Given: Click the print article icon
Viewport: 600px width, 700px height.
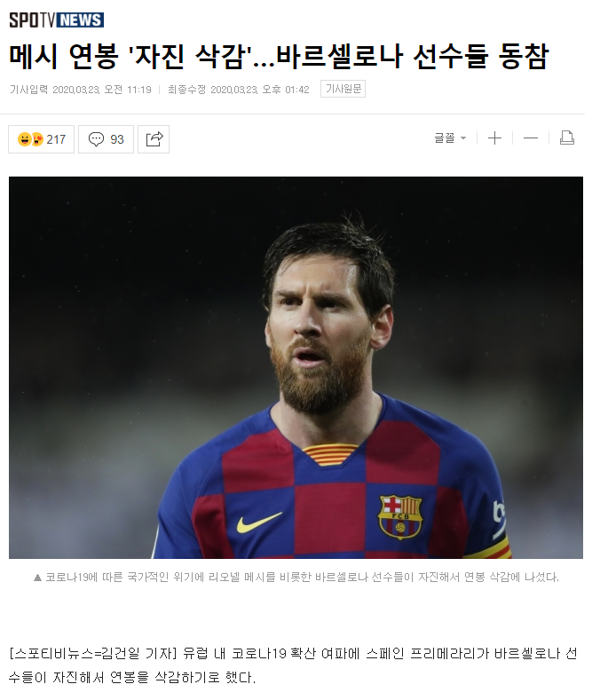Looking at the screenshot, I should pos(567,138).
